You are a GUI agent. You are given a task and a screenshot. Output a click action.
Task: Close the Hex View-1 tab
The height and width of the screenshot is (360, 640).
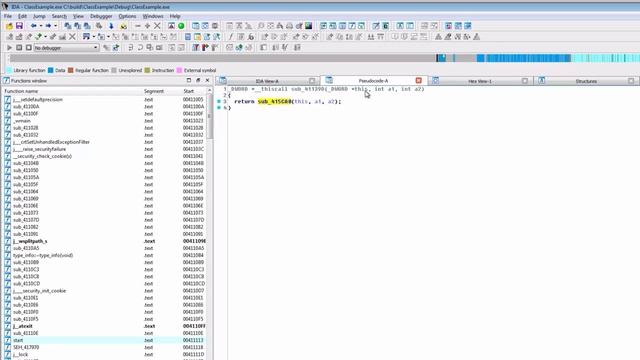525,81
